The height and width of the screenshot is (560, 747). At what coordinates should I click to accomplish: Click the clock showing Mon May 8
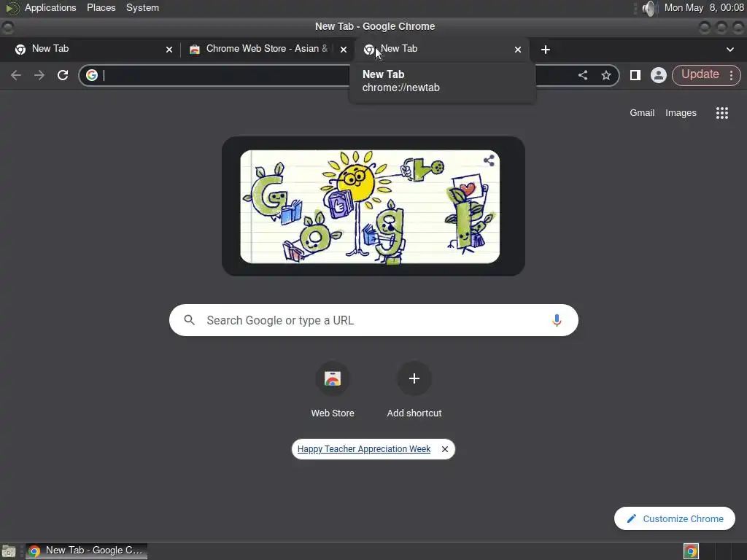704,8
